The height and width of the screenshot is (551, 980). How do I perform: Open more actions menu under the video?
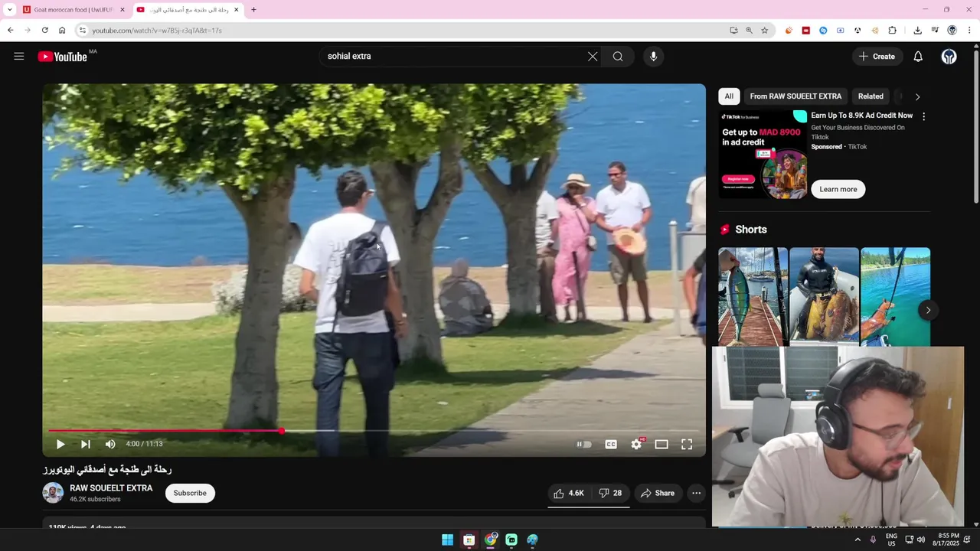coord(697,493)
